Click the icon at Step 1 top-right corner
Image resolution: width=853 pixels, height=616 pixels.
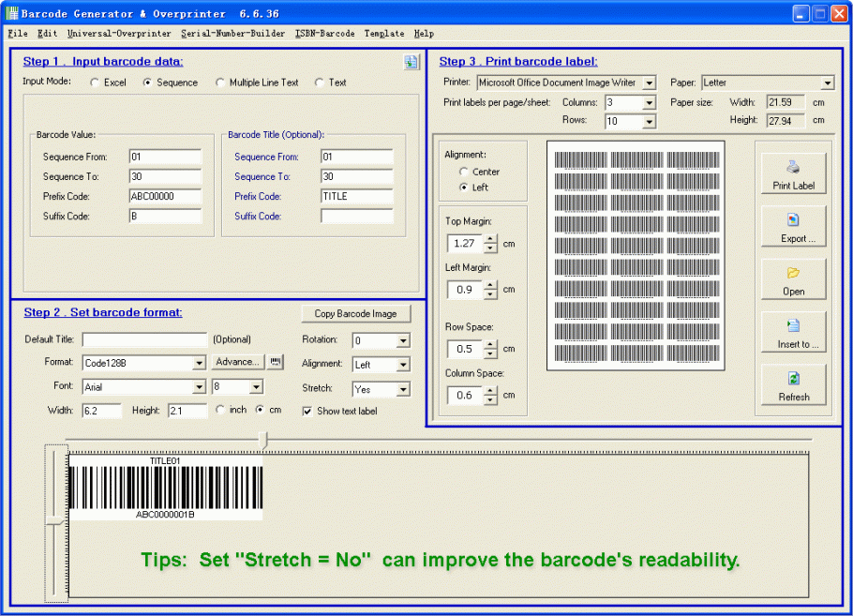[x=411, y=63]
